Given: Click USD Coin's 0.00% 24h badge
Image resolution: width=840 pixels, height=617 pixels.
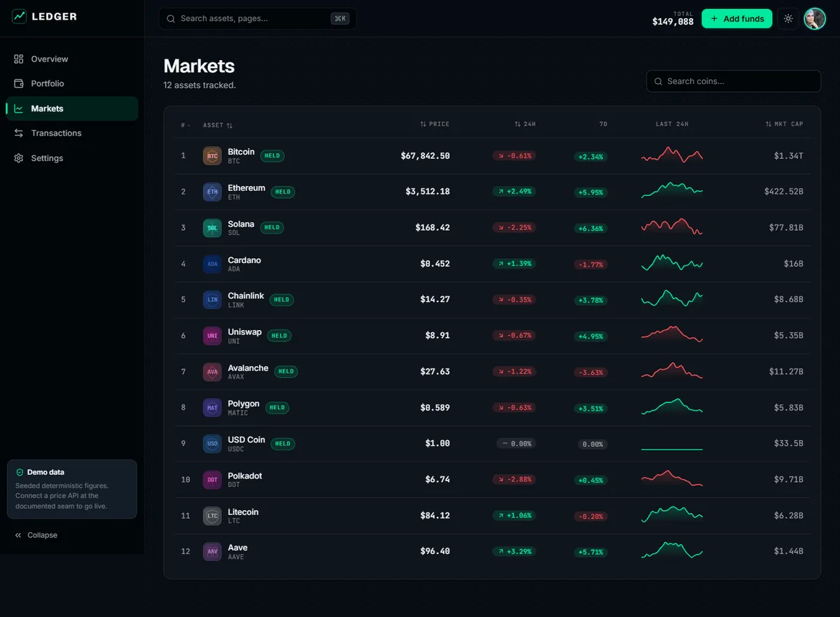Looking at the screenshot, I should click(x=516, y=444).
